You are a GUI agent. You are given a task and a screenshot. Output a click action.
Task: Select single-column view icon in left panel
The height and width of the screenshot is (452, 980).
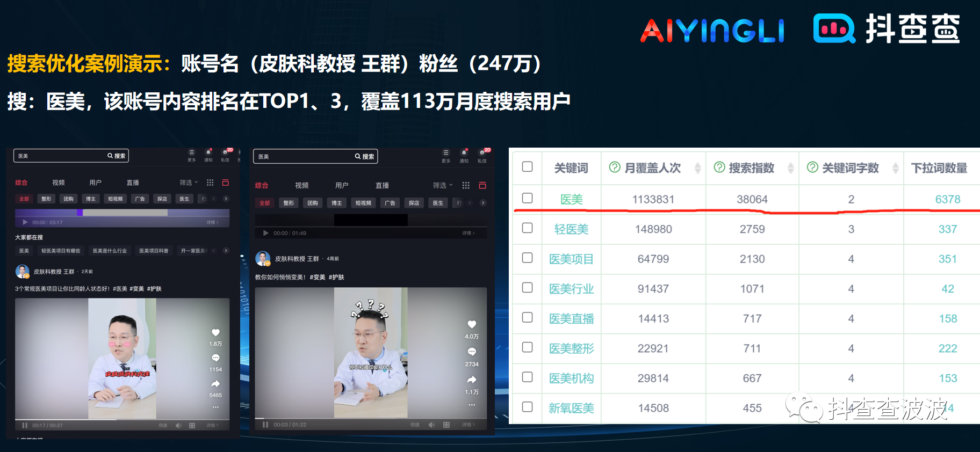pyautogui.click(x=226, y=183)
